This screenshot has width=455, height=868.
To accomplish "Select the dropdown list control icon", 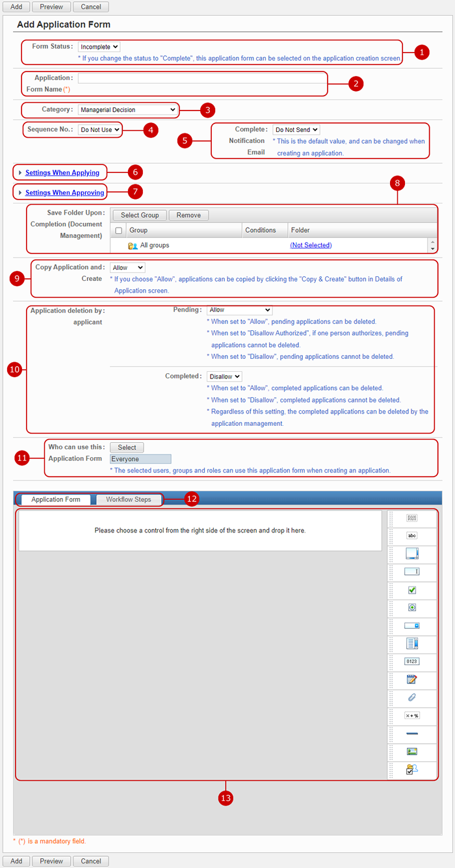I will (x=411, y=625).
